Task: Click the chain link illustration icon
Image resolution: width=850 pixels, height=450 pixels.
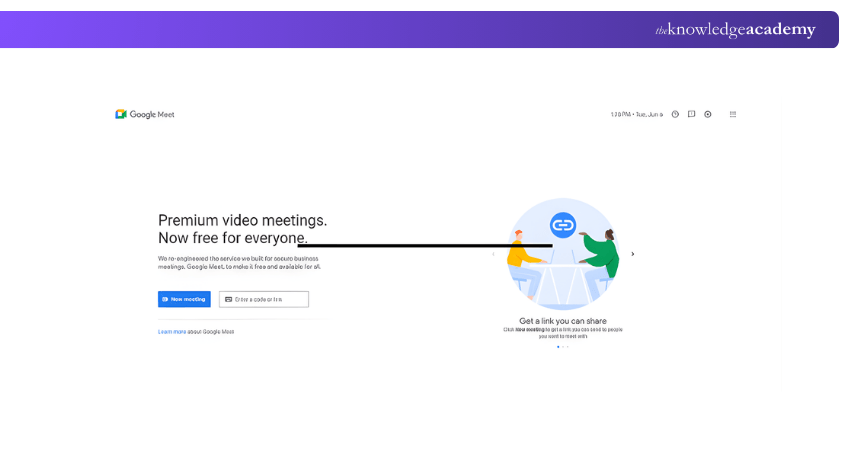Action: (x=563, y=225)
